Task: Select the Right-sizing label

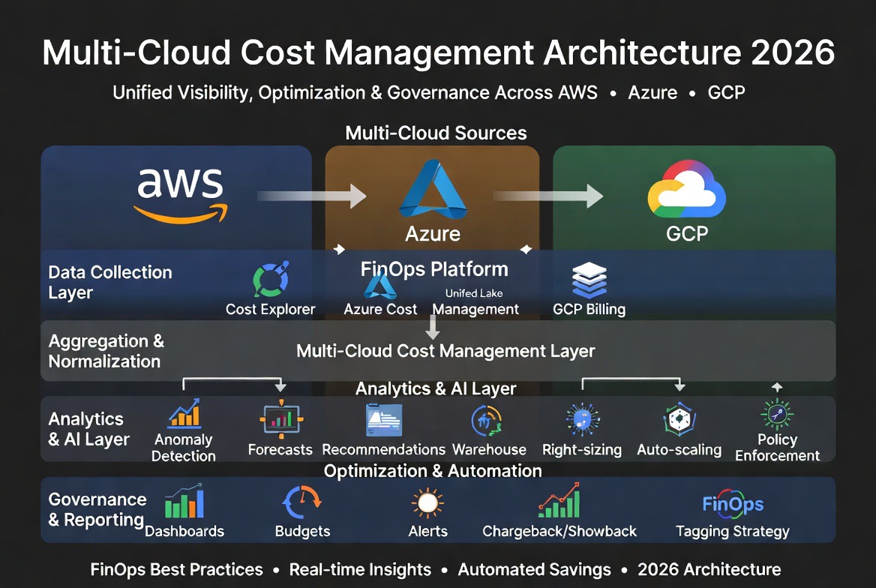Action: click(581, 450)
